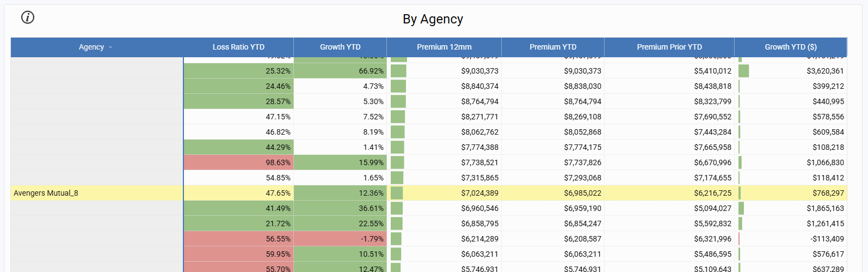Click the Premium YTD column header
868x272 pixels.
tap(553, 47)
